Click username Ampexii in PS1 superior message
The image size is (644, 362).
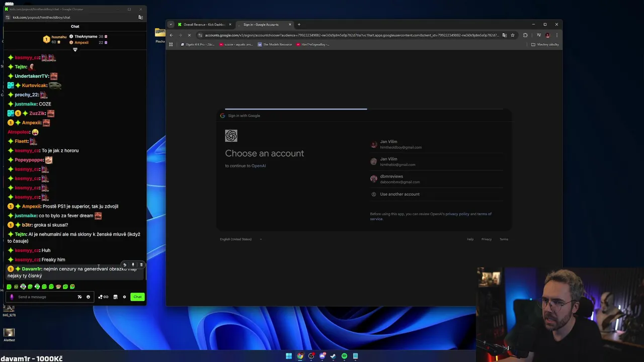click(x=31, y=207)
